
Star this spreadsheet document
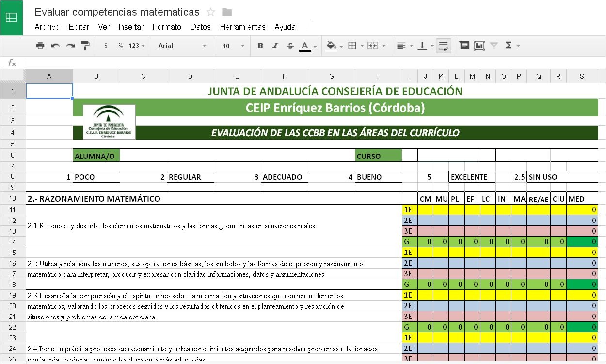point(211,12)
